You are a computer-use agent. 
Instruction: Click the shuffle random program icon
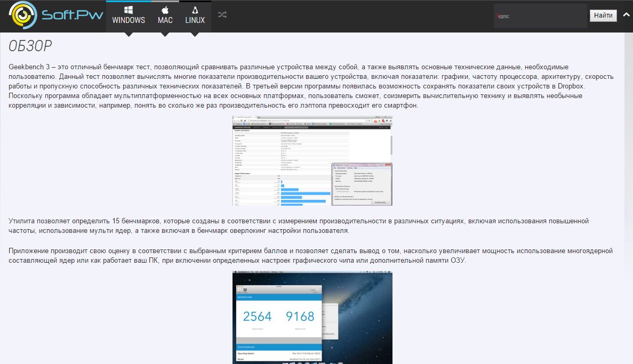click(x=222, y=15)
